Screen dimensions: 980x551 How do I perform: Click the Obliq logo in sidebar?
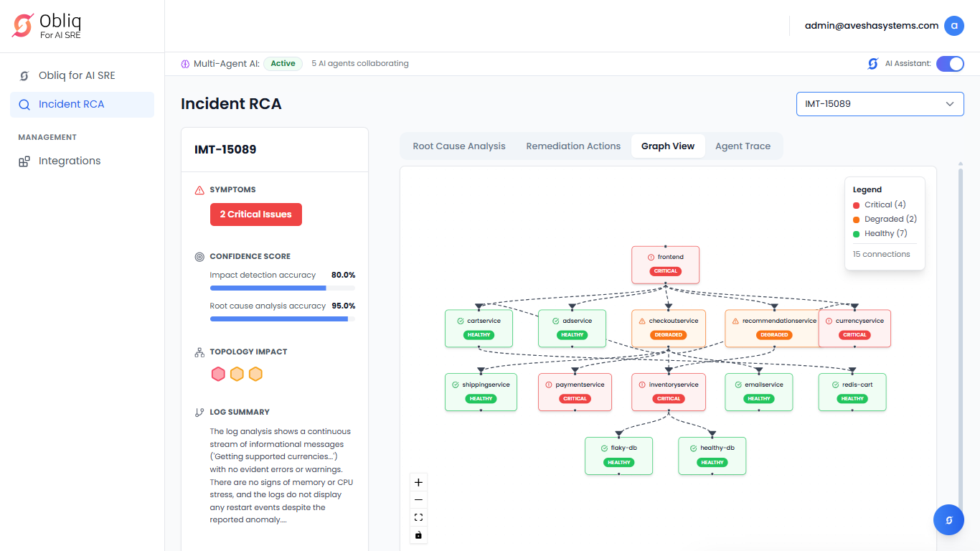point(23,26)
